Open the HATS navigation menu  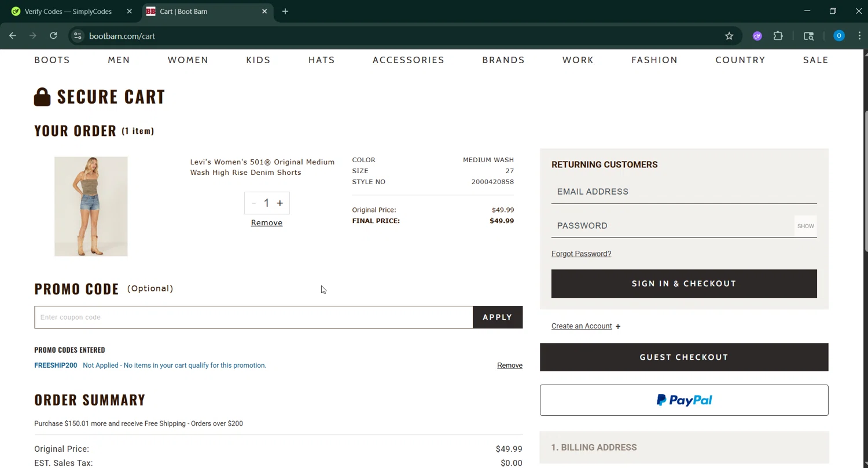click(322, 60)
